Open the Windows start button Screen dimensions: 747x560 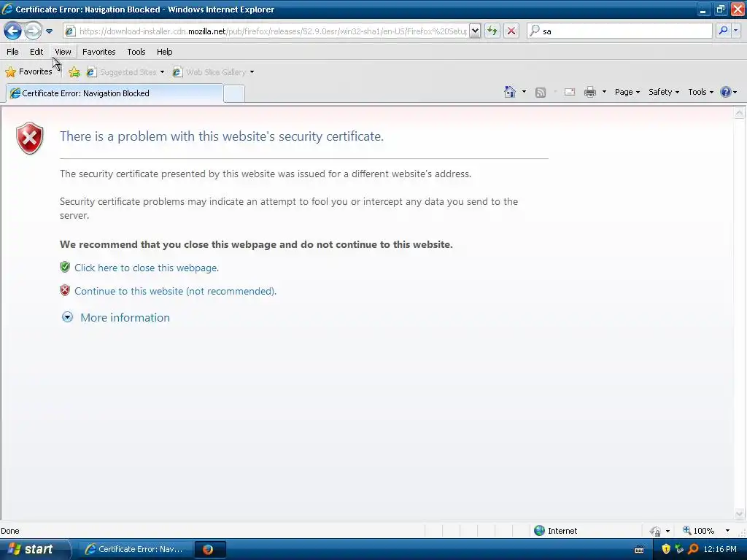click(34, 549)
